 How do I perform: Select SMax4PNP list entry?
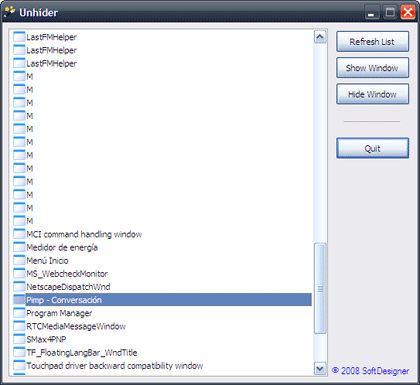(46, 339)
